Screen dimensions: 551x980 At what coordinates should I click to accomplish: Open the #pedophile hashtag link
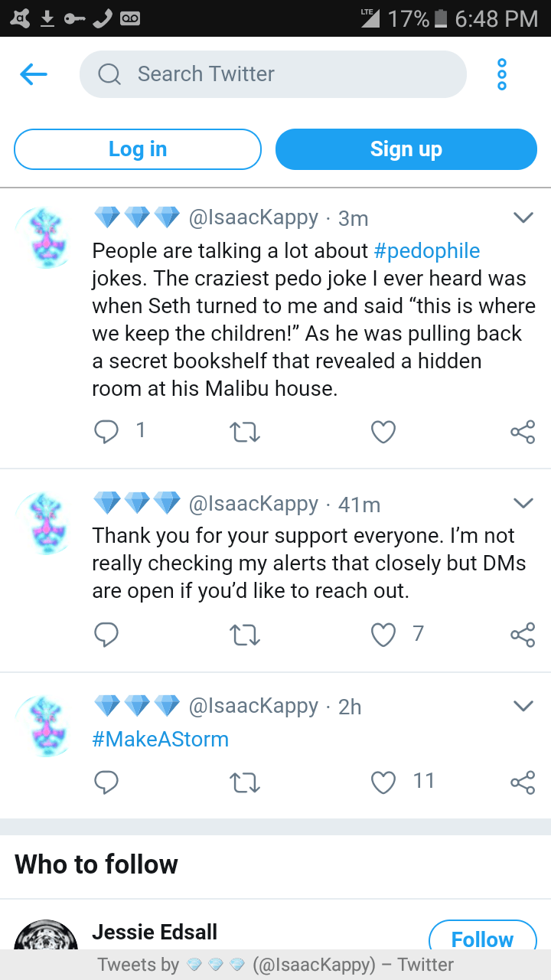pyautogui.click(x=427, y=251)
